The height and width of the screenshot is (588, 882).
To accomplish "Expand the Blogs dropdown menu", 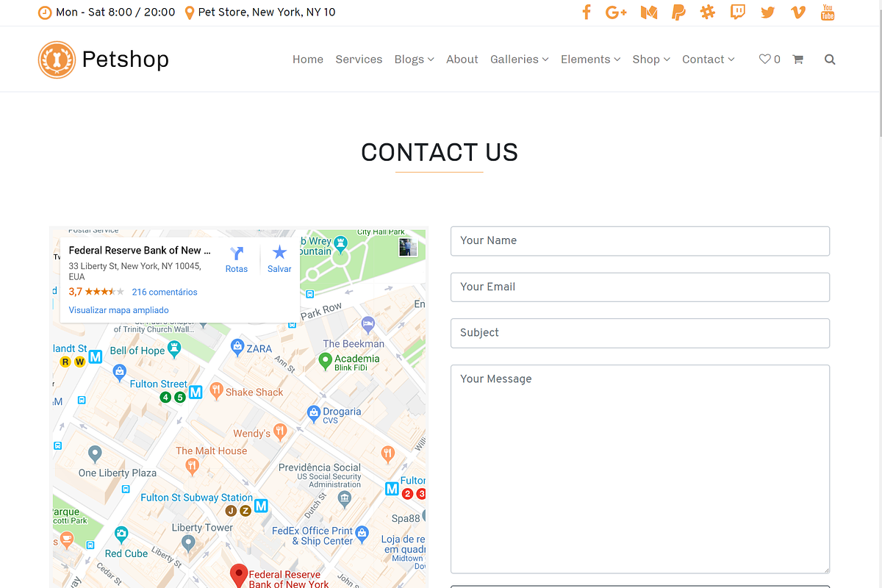I will [414, 60].
